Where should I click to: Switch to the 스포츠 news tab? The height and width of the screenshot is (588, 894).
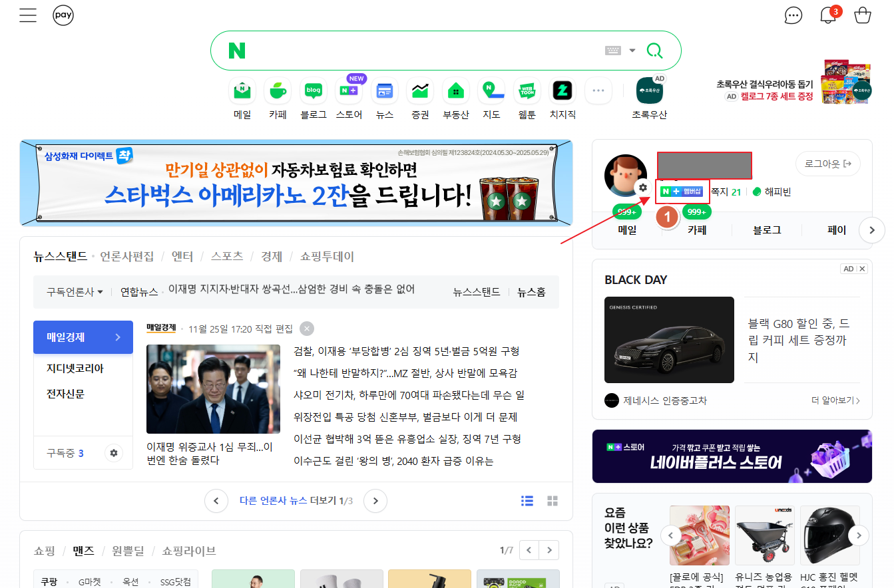227,256
